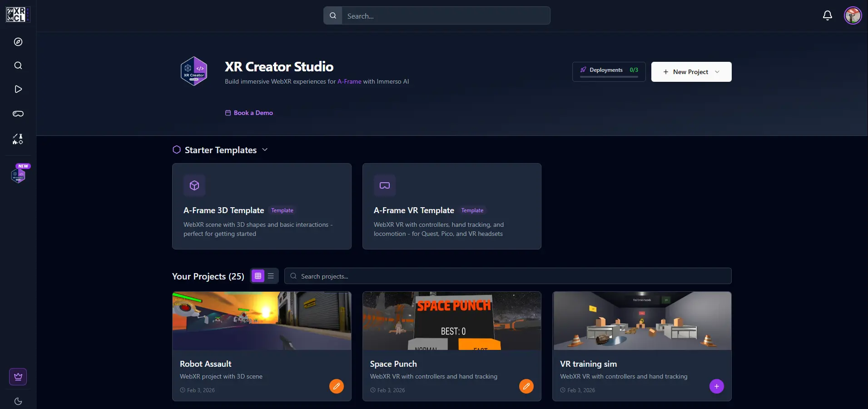
Task: Open the compass Explore icon in sidebar
Action: [x=18, y=42]
